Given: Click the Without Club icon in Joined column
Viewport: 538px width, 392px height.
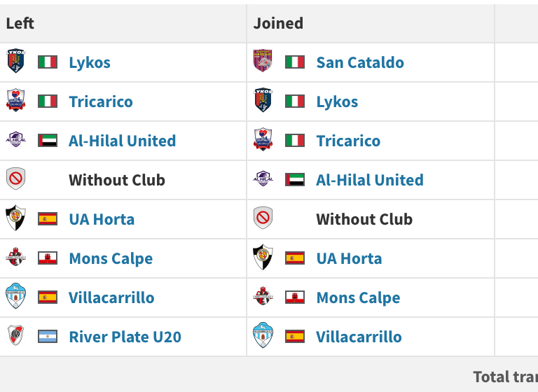Looking at the screenshot, I should pyautogui.click(x=263, y=218).
